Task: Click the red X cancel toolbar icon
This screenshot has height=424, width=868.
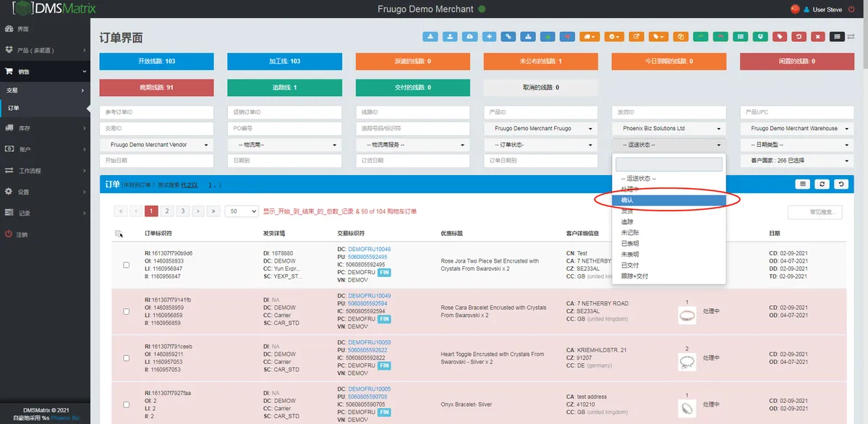Action: click(x=817, y=36)
